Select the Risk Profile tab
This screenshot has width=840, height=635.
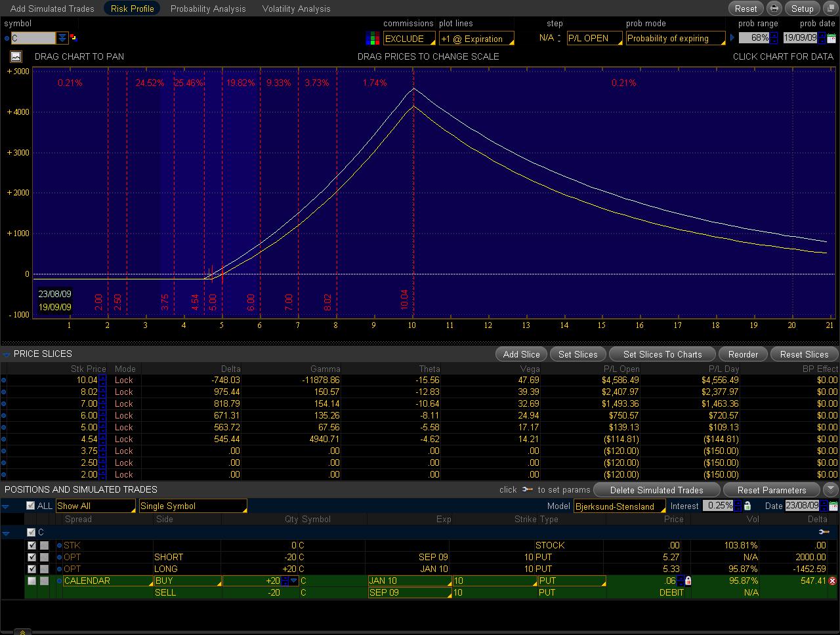132,9
